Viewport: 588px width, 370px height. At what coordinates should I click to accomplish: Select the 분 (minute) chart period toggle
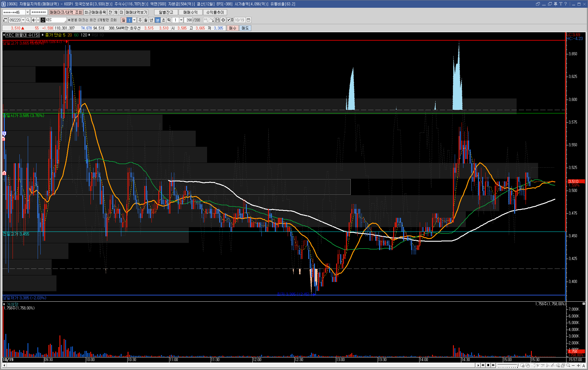(x=158, y=20)
